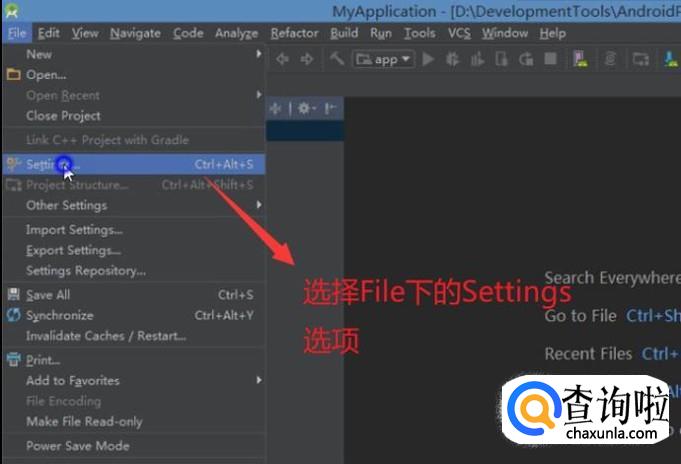Click the Rerun icon in toolbar
Image resolution: width=681 pixels, height=464 pixels.
[526, 59]
